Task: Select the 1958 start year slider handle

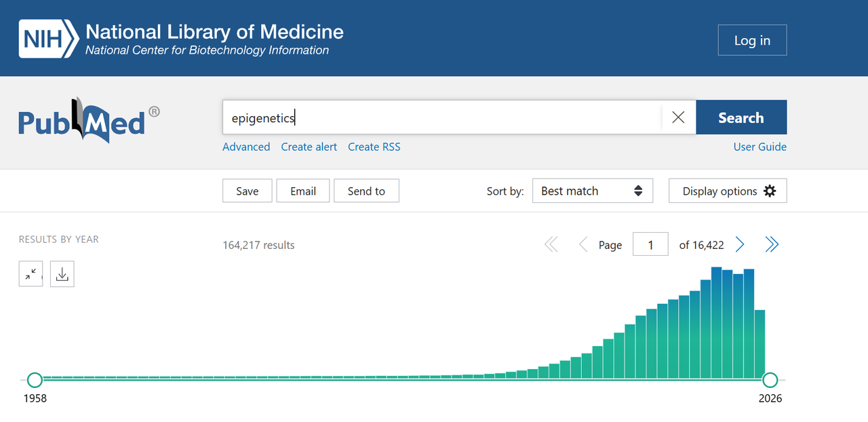Action: [x=35, y=380]
